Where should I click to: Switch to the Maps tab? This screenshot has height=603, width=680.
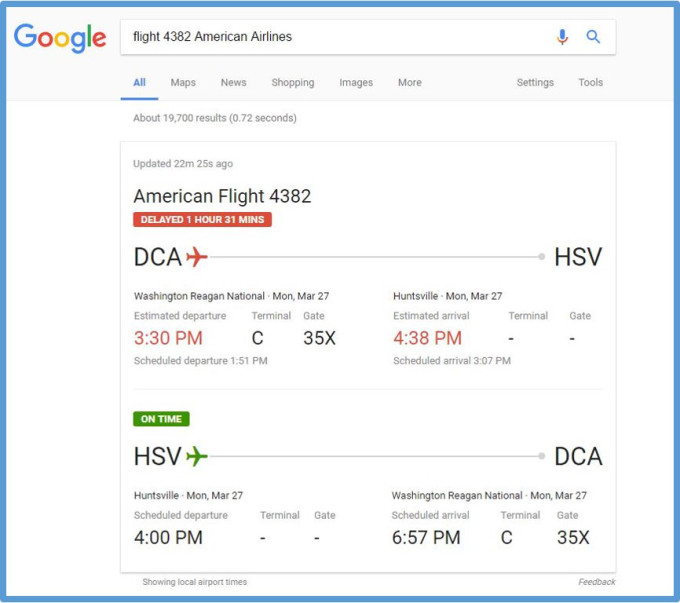click(183, 83)
